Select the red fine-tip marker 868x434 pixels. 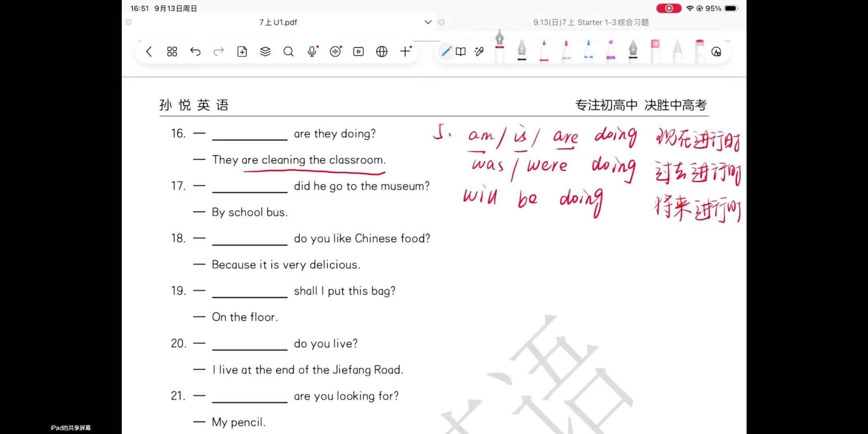(544, 51)
